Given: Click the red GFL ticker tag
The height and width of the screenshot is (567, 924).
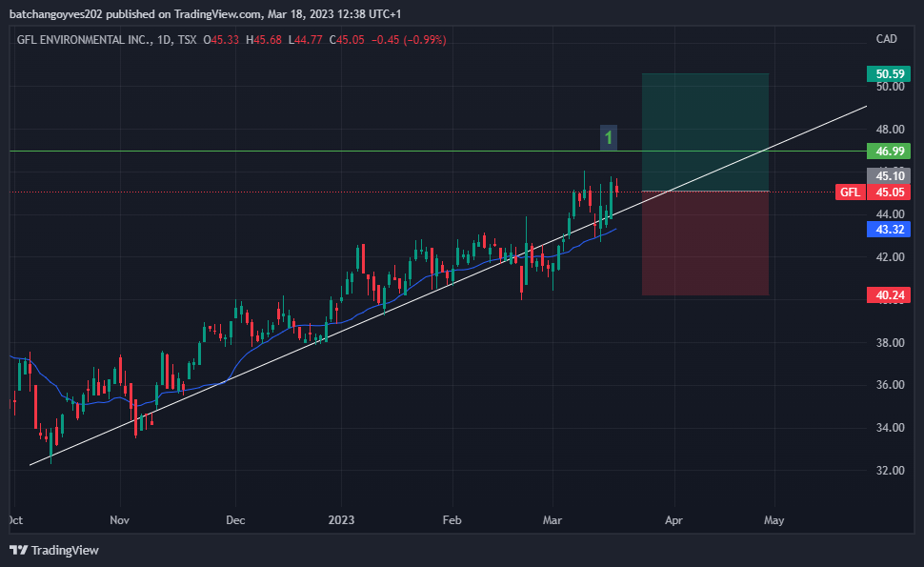Looking at the screenshot, I should click(851, 192).
